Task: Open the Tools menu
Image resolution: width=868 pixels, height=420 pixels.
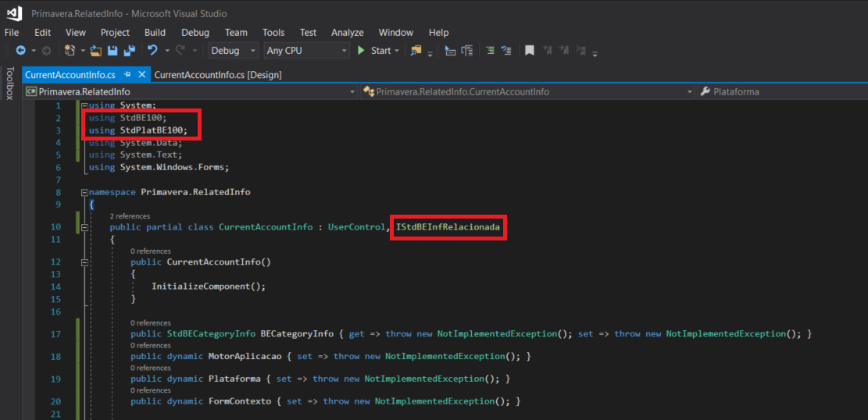Action: point(273,33)
